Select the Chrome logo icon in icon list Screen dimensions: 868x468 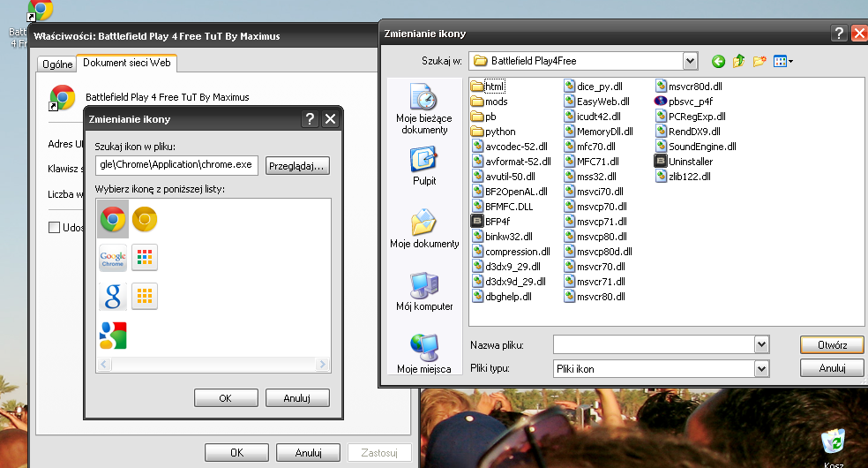click(x=113, y=219)
